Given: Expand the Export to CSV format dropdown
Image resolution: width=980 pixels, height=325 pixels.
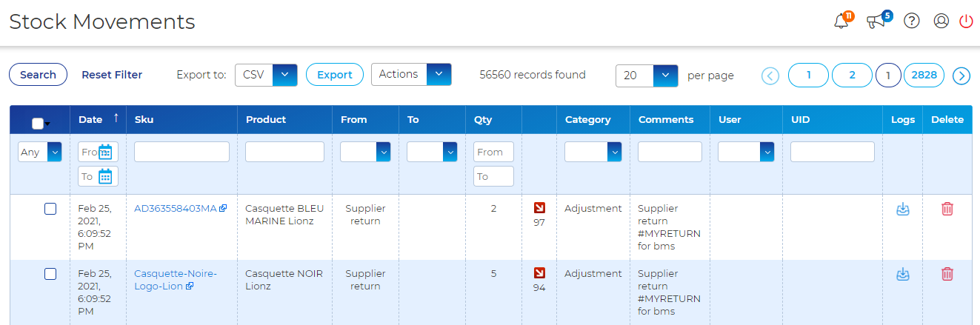Looking at the screenshot, I should [284, 75].
